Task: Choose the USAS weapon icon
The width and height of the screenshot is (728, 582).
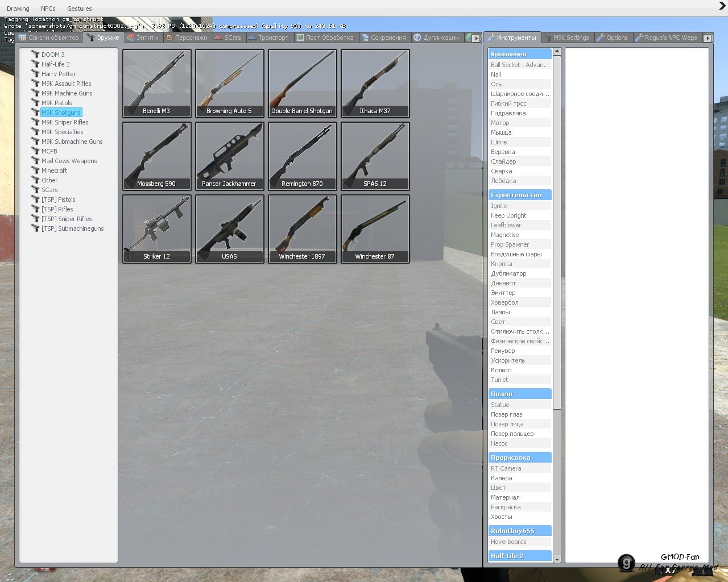Action: 230,228
